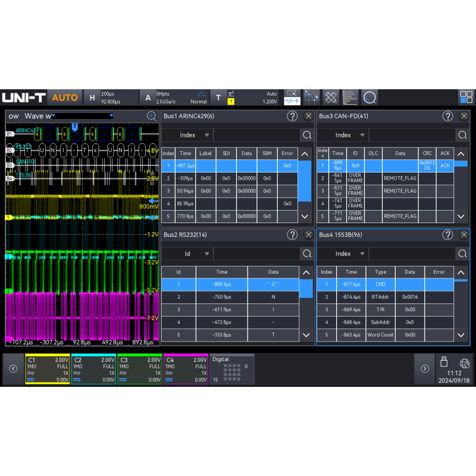Expand the Index filter dropdown in Bus3 CAN-FD
Screen dimensions: 476x476
(x=343, y=135)
